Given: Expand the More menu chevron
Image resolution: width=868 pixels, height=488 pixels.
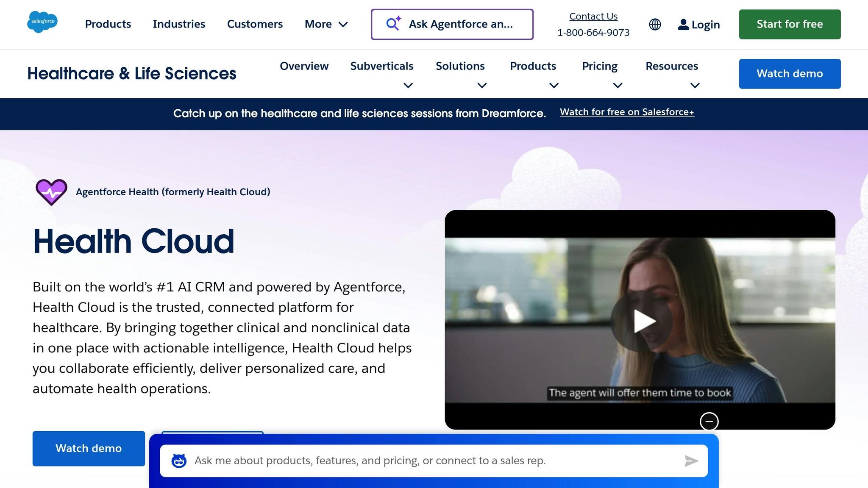Looking at the screenshot, I should pyautogui.click(x=343, y=25).
